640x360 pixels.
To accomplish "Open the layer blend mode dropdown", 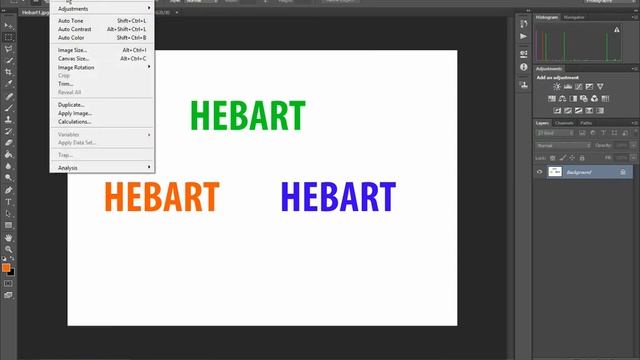I will [x=563, y=146].
